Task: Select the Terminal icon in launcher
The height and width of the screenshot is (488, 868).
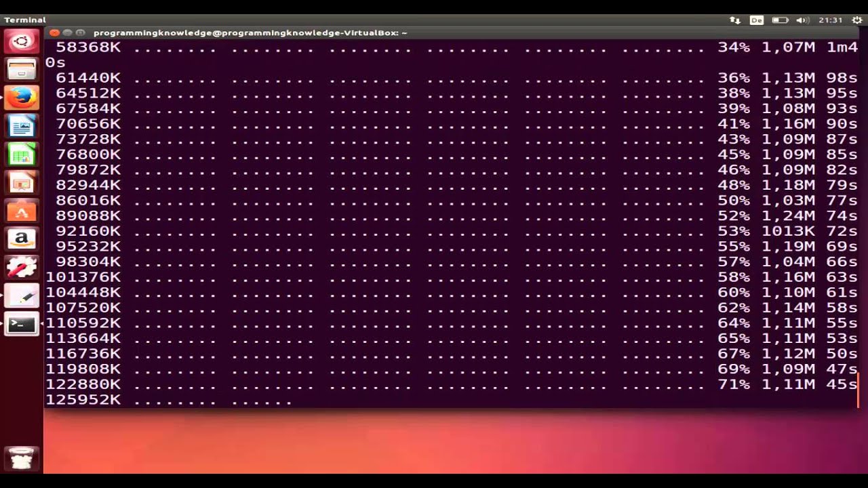Action: (21, 325)
